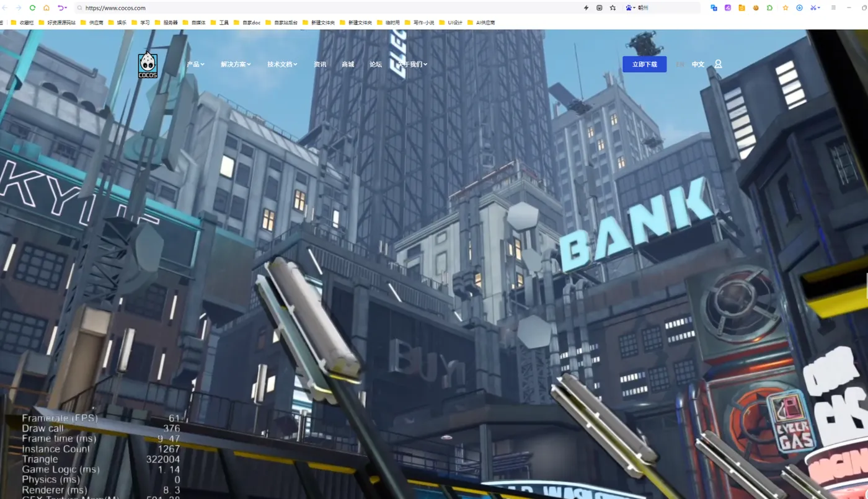The width and height of the screenshot is (868, 499).
Task: Open the 资讯 nav item
Action: [320, 64]
